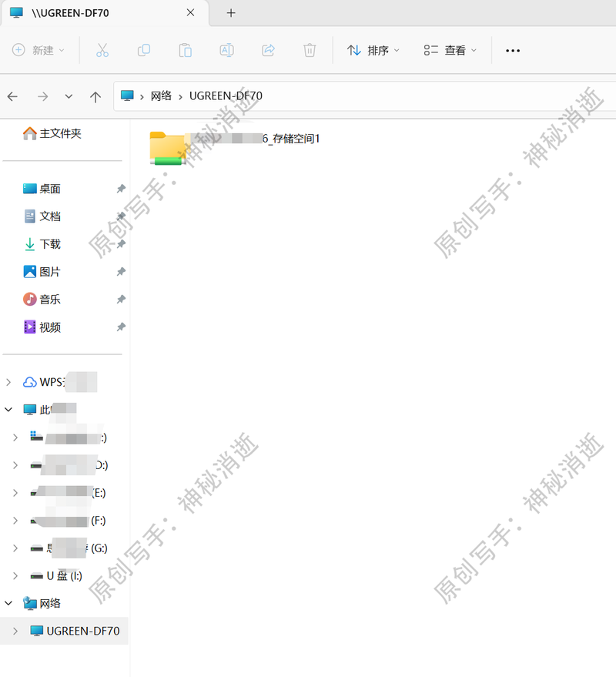Viewport: 616px width, 677px height.
Task: Expand the (F:) drive node
Action: pyautogui.click(x=15, y=521)
